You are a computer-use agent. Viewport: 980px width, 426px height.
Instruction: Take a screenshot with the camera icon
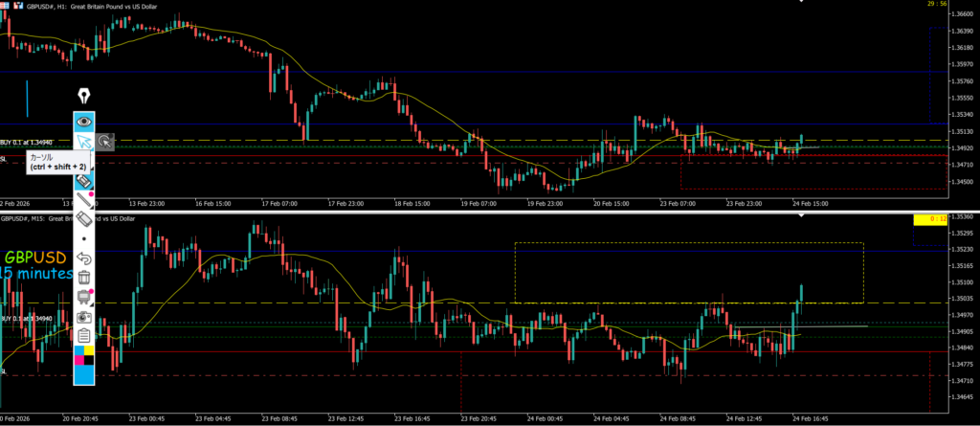point(84,316)
